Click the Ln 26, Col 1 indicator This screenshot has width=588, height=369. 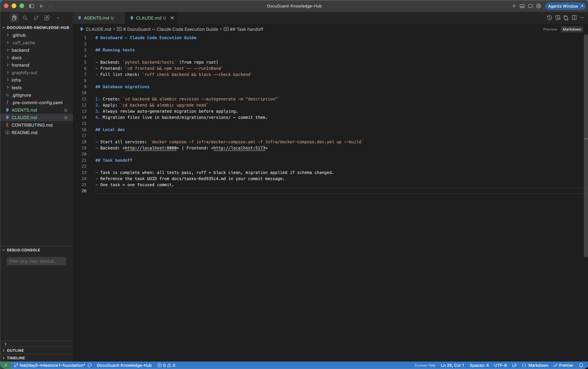452,365
